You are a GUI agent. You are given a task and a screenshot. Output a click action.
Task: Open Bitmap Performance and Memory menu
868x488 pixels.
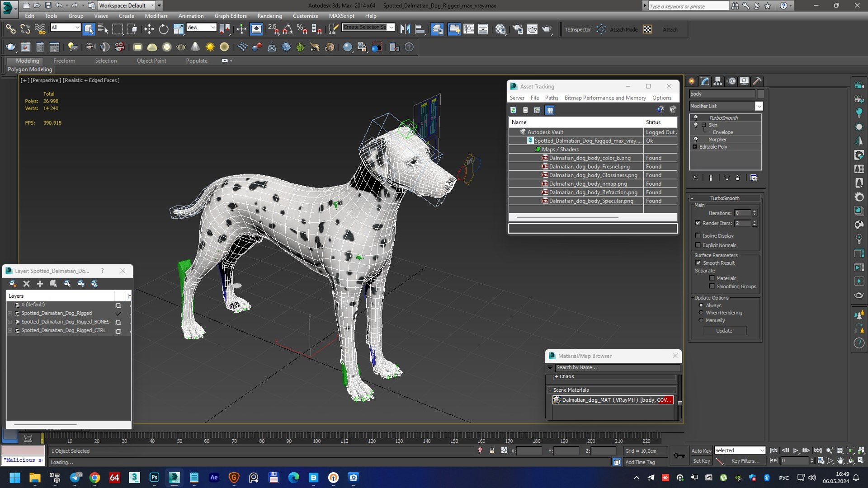coord(605,98)
